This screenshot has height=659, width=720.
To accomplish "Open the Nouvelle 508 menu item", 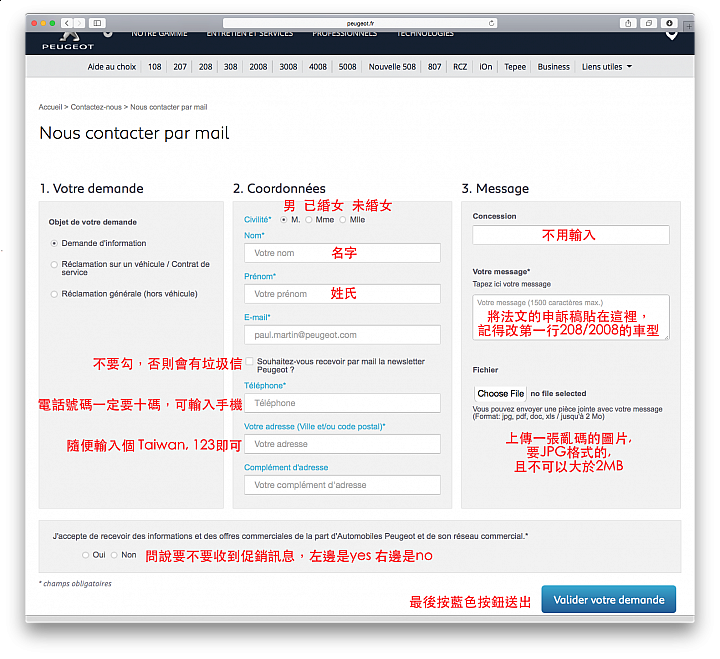I will (392, 67).
